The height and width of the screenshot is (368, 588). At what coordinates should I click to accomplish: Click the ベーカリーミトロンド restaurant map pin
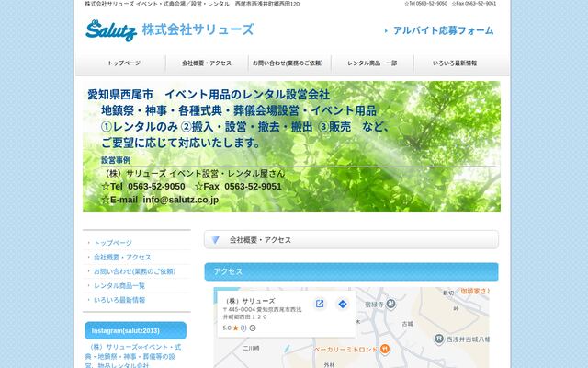tap(384, 349)
